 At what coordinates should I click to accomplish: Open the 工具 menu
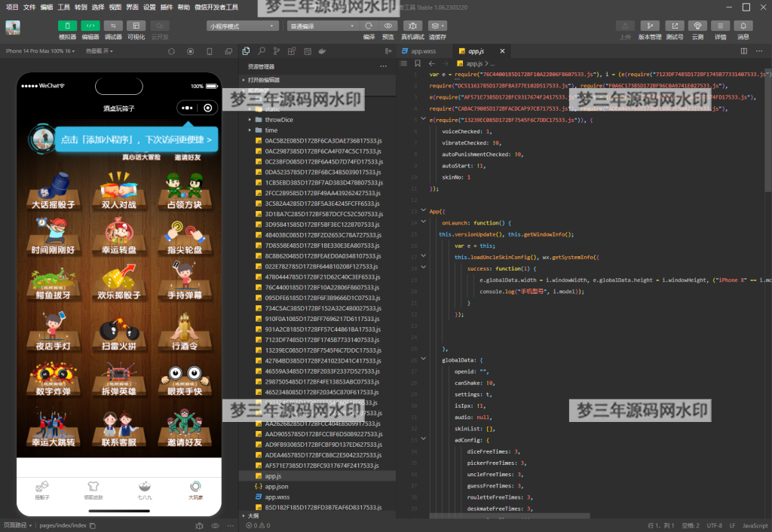click(63, 7)
